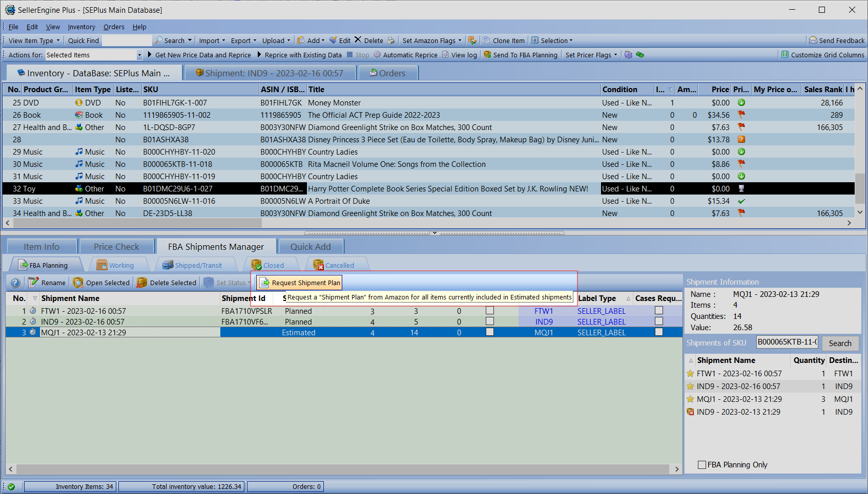Click the green money icon in toolbar
The width and height of the screenshot is (868, 494).
pos(640,55)
